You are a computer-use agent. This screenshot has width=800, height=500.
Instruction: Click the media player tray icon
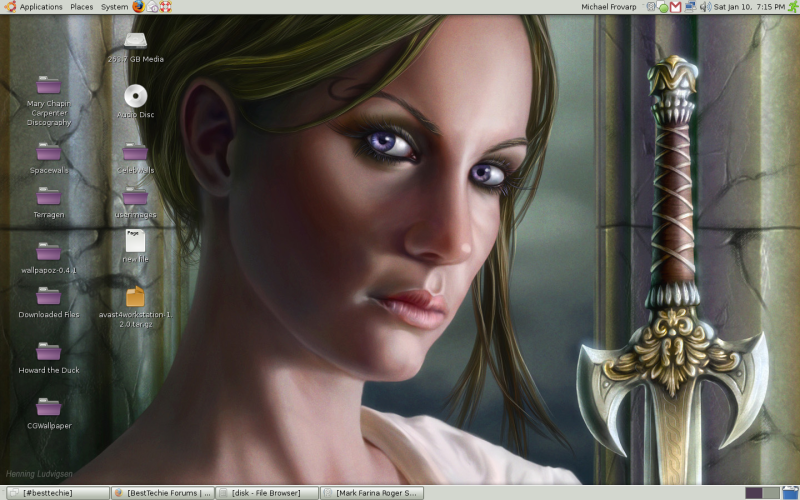point(651,7)
